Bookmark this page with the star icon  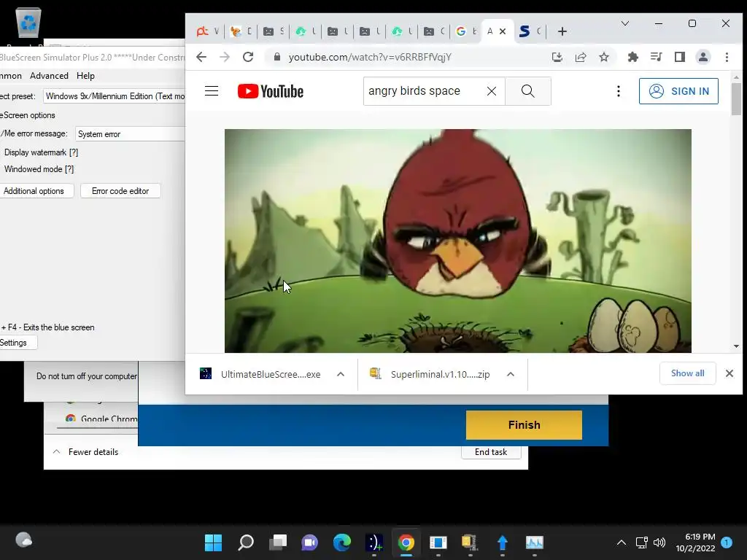coord(603,57)
